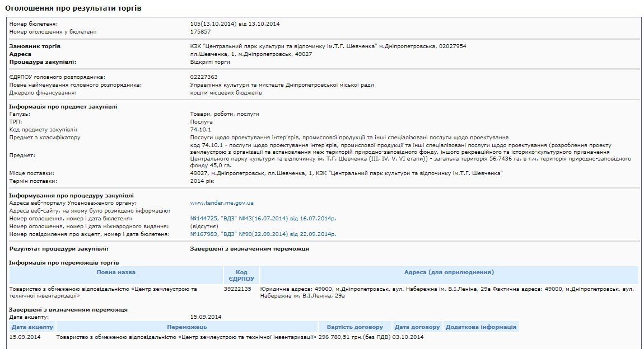
Task: Select bulletin announcement number 175857
Action: tap(200, 32)
